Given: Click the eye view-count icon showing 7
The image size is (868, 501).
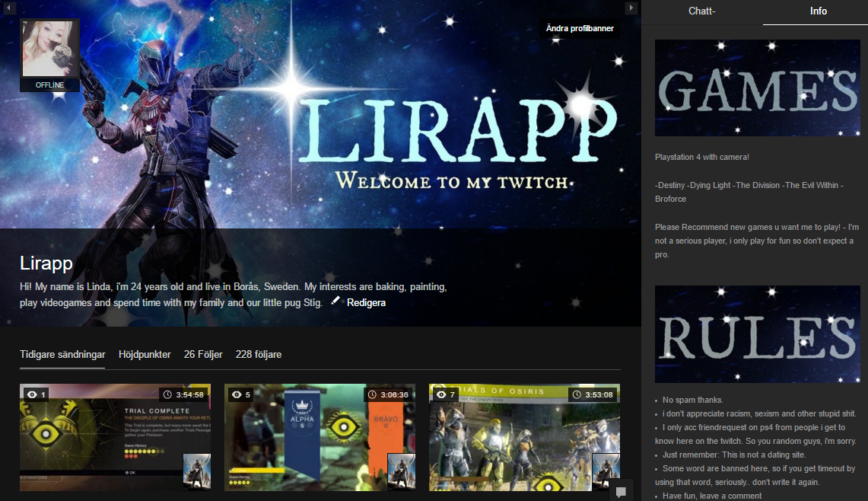Looking at the screenshot, I should 441,394.
